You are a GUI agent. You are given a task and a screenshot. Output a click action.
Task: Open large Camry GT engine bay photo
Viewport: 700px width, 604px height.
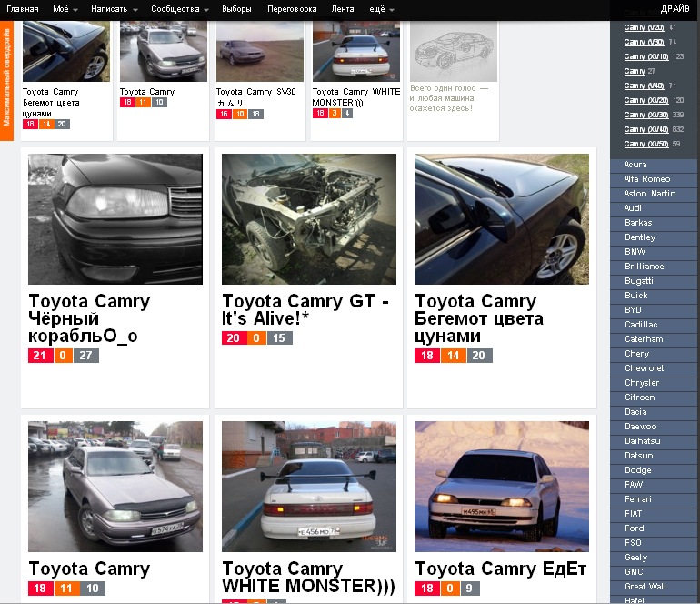(x=309, y=219)
